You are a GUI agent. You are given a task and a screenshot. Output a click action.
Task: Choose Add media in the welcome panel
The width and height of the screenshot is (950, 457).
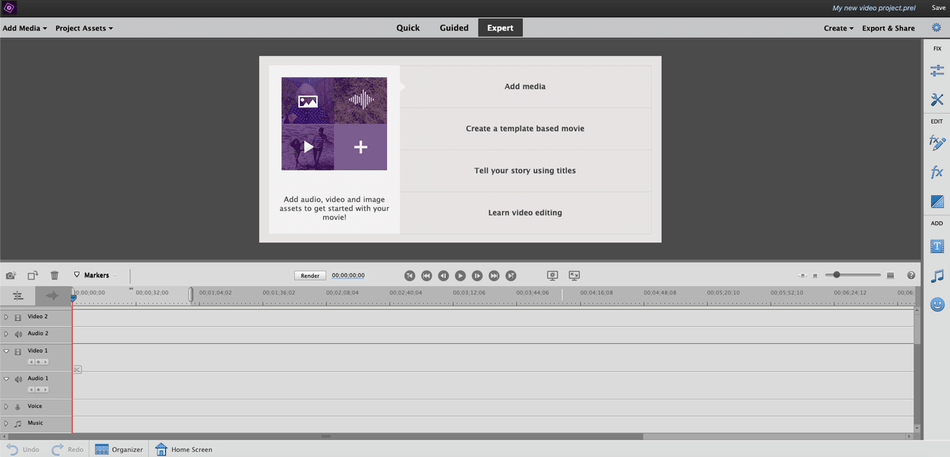pos(525,87)
